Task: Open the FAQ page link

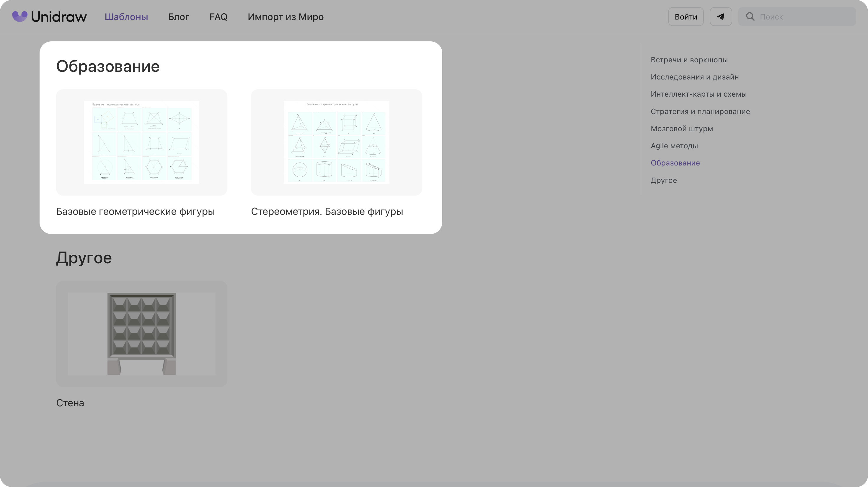Action: pos(218,17)
